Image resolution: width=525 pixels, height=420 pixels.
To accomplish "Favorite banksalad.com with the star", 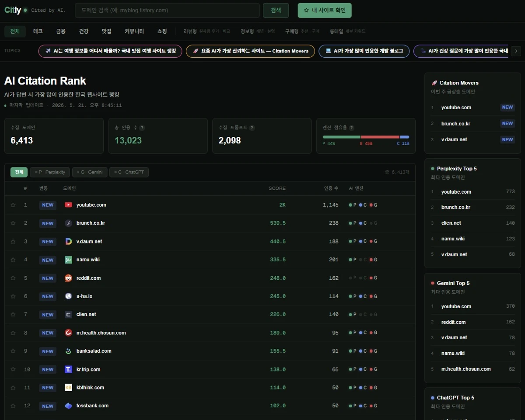I will click(13, 351).
